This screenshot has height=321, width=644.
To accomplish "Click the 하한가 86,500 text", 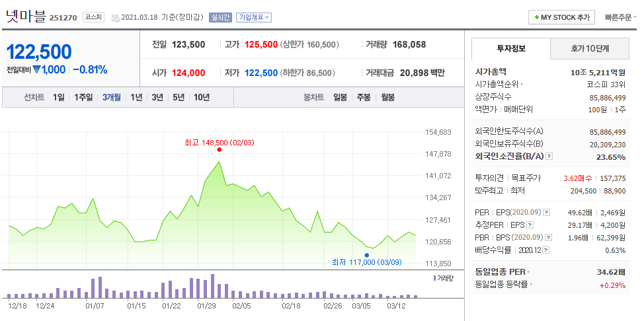I will pyautogui.click(x=307, y=73).
